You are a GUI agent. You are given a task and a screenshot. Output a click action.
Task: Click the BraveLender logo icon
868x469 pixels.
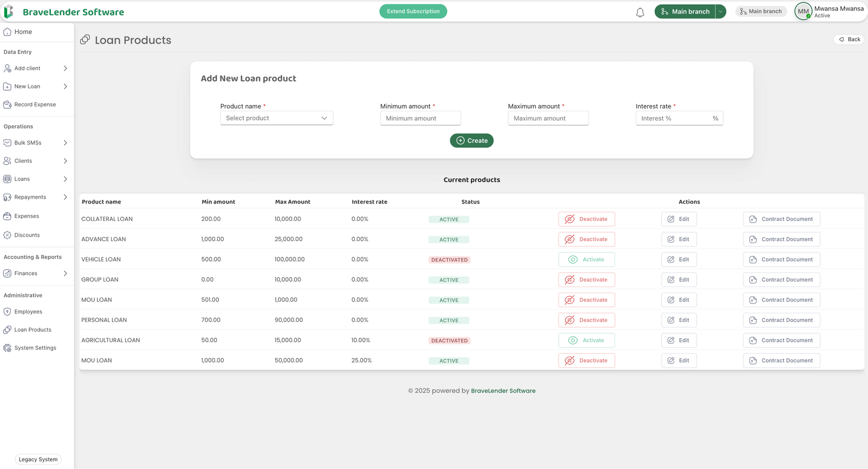(x=9, y=12)
